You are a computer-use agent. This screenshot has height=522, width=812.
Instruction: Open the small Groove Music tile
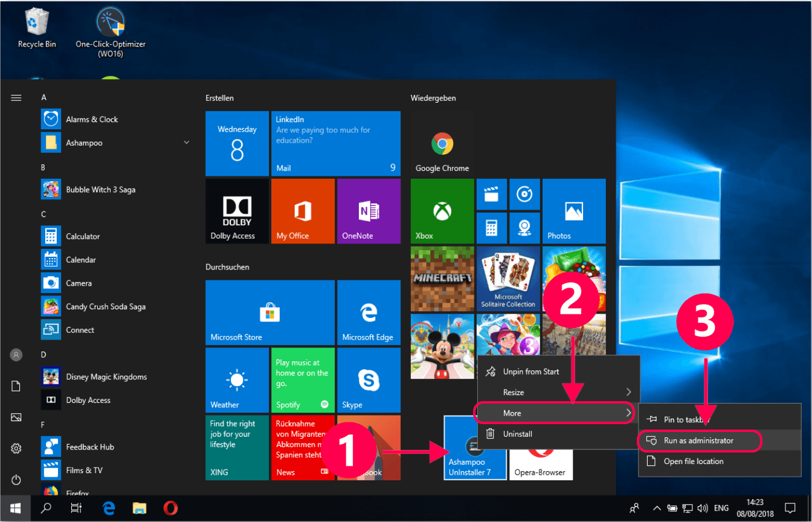524,194
